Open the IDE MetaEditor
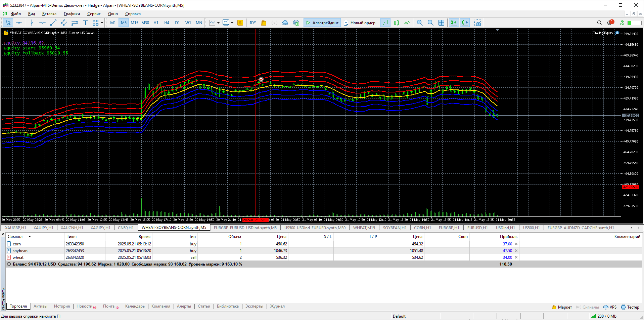Image resolution: width=644 pixels, height=320 pixels. (x=253, y=23)
